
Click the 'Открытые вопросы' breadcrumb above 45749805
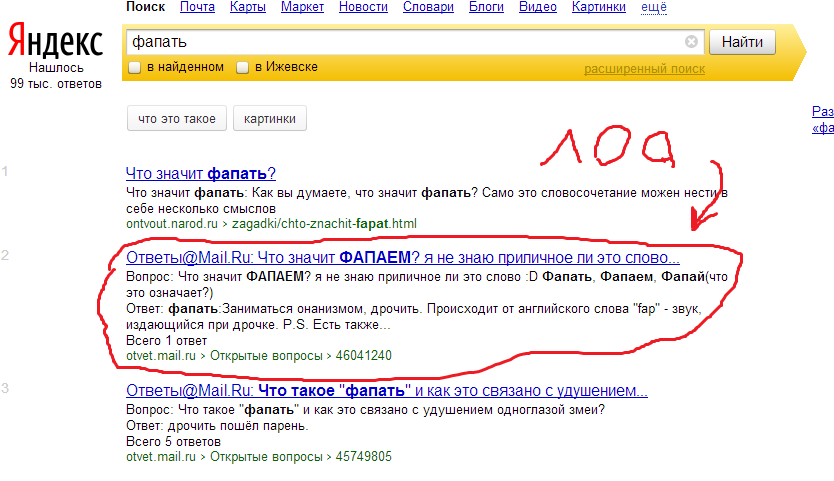266,457
